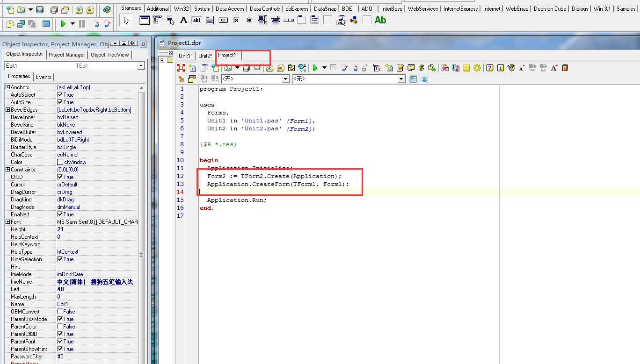The height and width of the screenshot is (364, 640).
Task: Select the Label component (letter A)
Action: click(184, 20)
